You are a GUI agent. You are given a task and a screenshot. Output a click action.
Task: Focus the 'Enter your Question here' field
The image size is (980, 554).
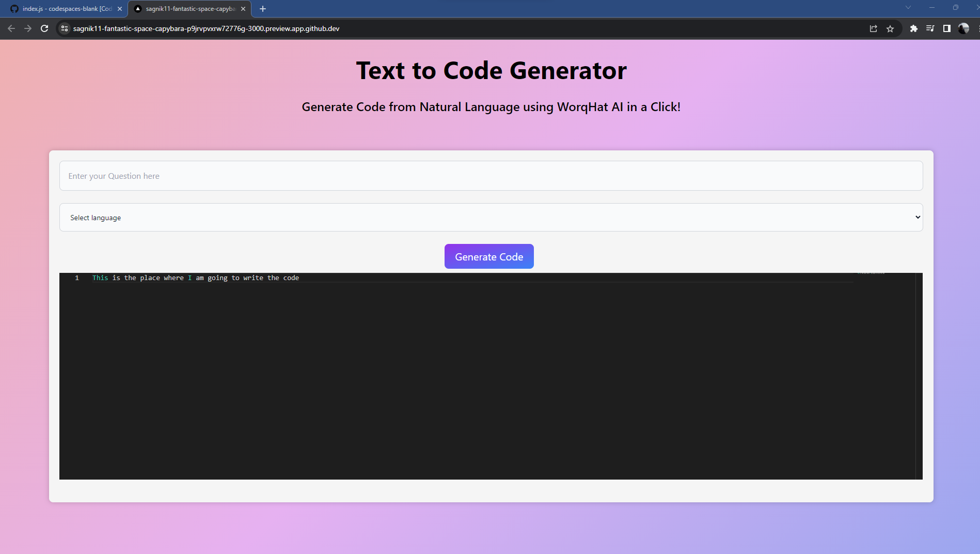click(x=491, y=176)
